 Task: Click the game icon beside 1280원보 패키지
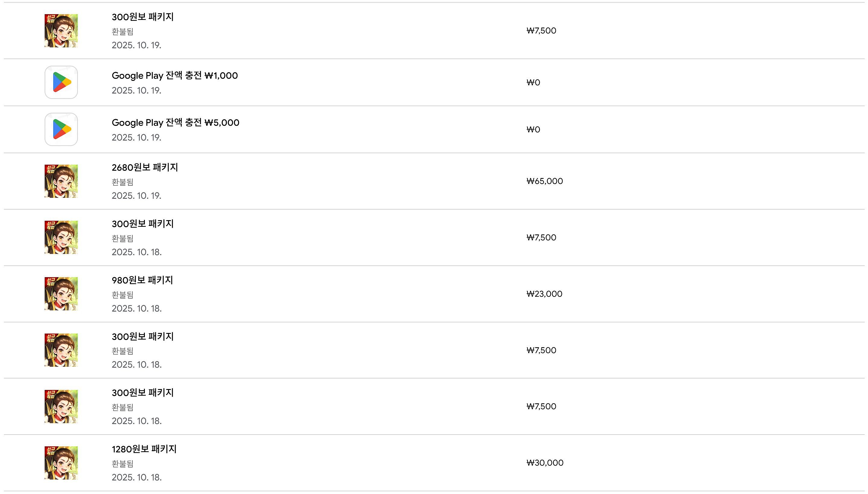click(61, 463)
